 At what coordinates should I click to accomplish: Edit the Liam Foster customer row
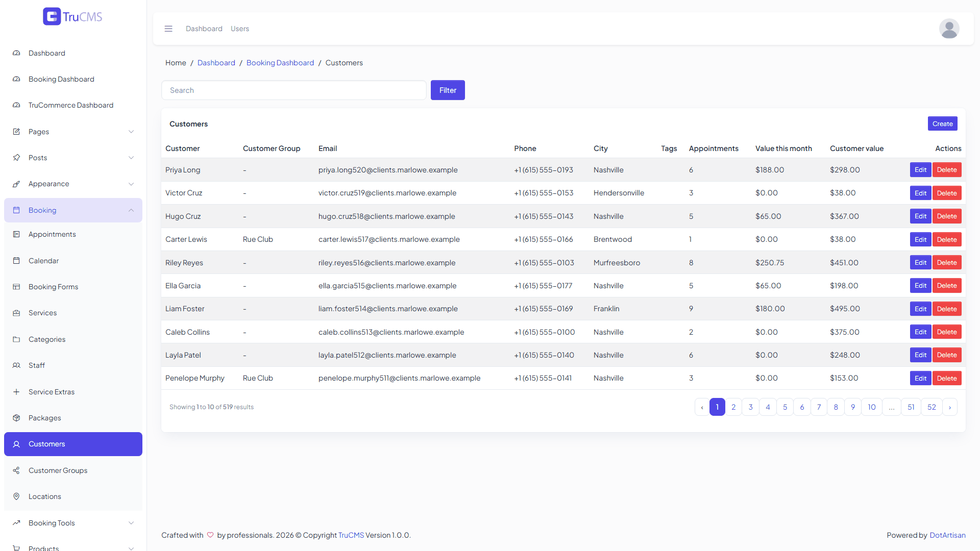click(920, 309)
